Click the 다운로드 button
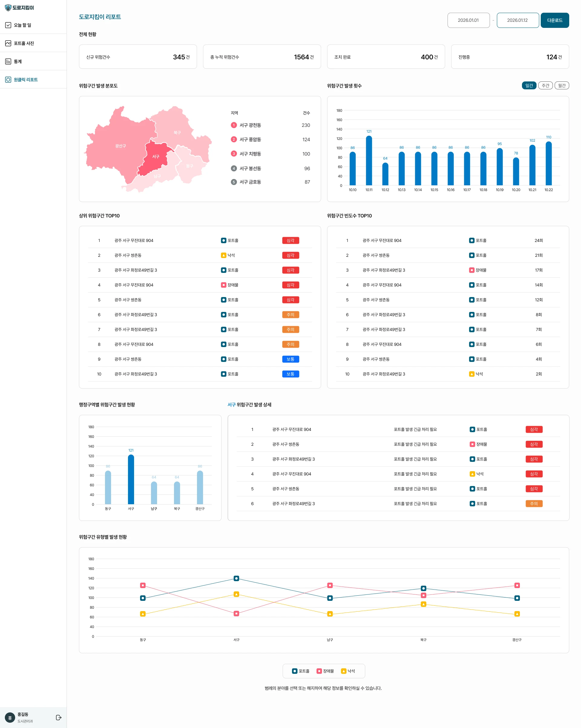This screenshot has width=581, height=728. [x=555, y=20]
